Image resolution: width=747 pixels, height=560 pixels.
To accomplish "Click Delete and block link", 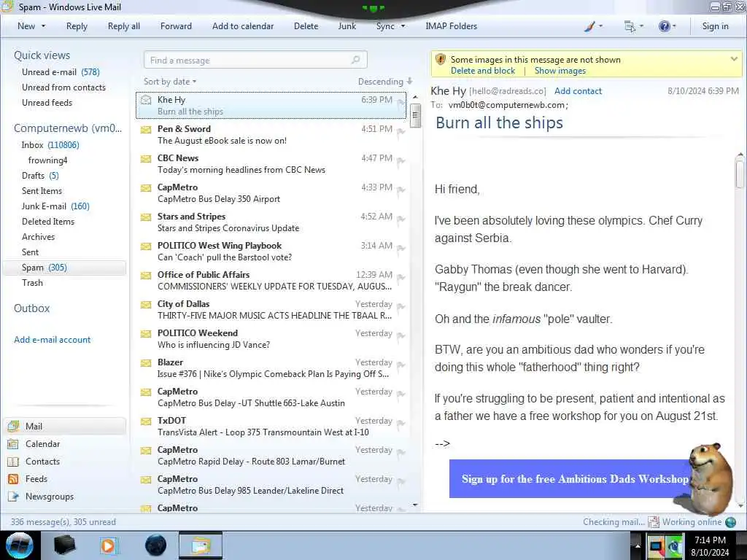I will tap(483, 71).
